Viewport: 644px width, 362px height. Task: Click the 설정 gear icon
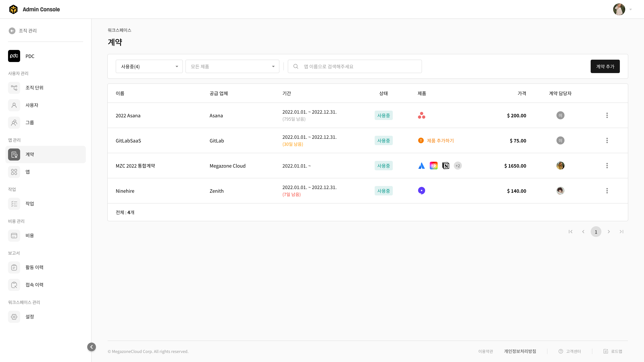click(14, 317)
